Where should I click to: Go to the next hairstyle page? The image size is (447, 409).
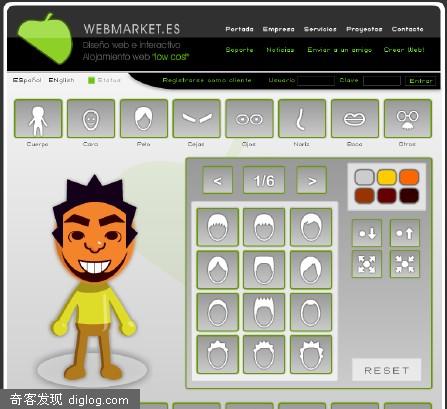click(311, 180)
